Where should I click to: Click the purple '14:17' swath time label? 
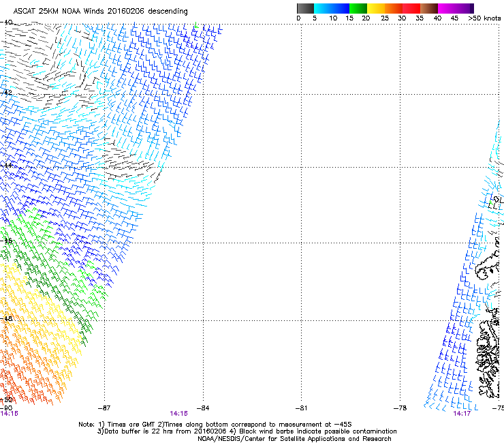462,414
